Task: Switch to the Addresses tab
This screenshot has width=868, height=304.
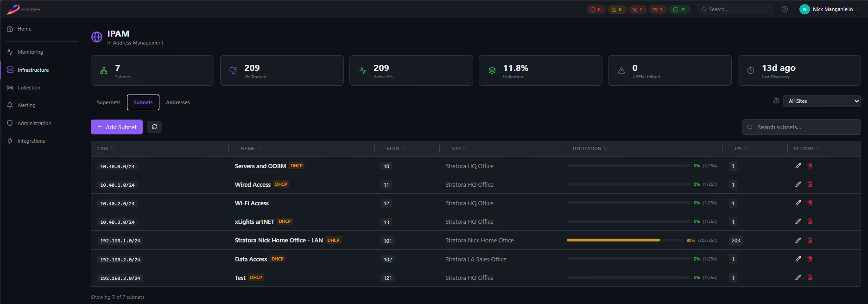Action: [178, 102]
